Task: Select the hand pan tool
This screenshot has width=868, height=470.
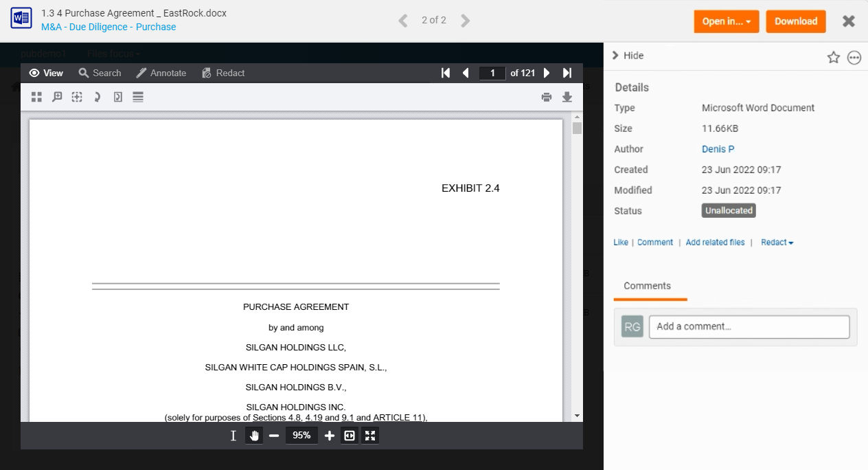Action: point(254,435)
